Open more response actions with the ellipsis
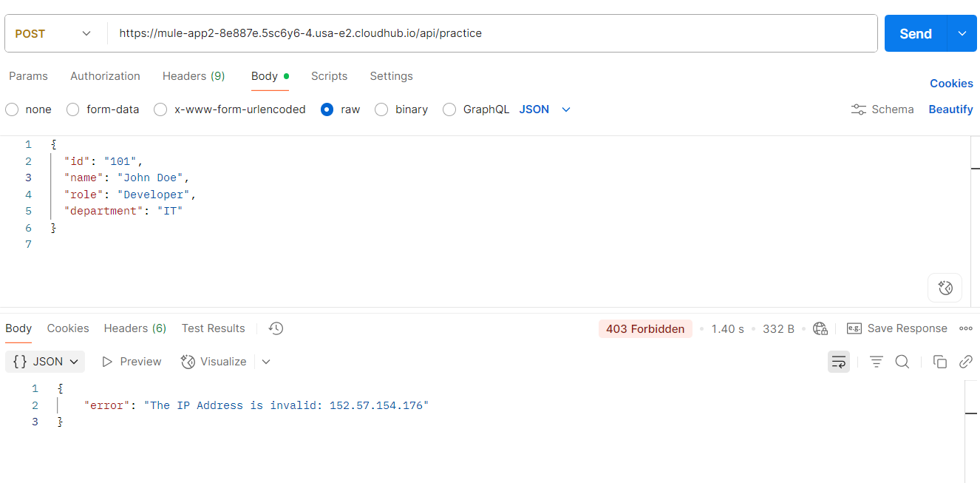The height and width of the screenshot is (483, 980). click(x=965, y=328)
